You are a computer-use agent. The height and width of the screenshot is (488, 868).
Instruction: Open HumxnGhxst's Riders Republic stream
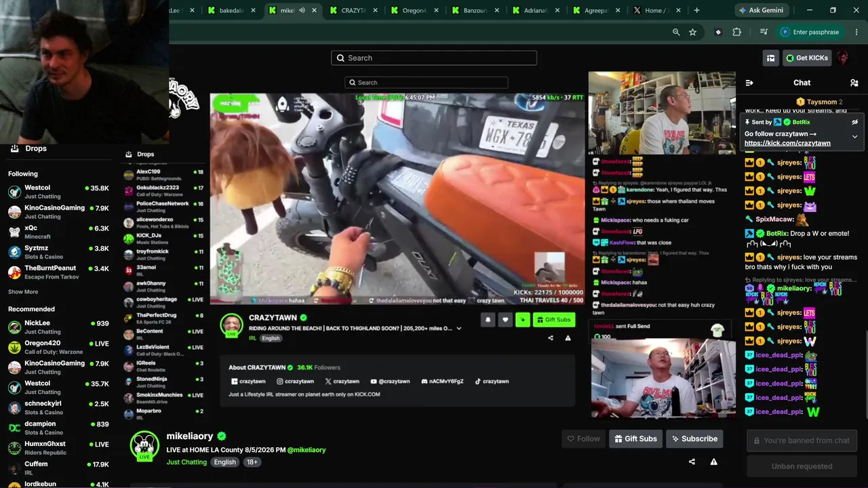click(58, 448)
